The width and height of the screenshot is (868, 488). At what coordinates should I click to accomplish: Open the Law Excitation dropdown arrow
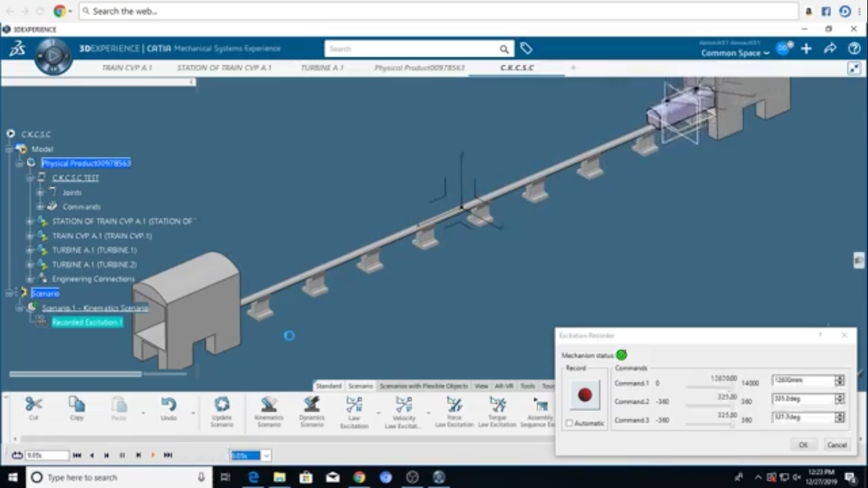378,414
